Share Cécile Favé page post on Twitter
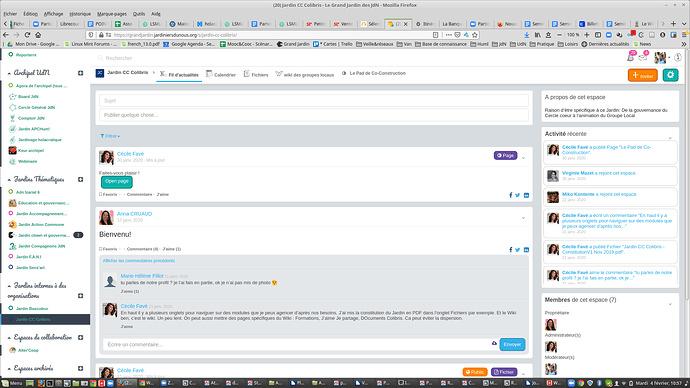The width and height of the screenshot is (690, 388). [x=518, y=195]
